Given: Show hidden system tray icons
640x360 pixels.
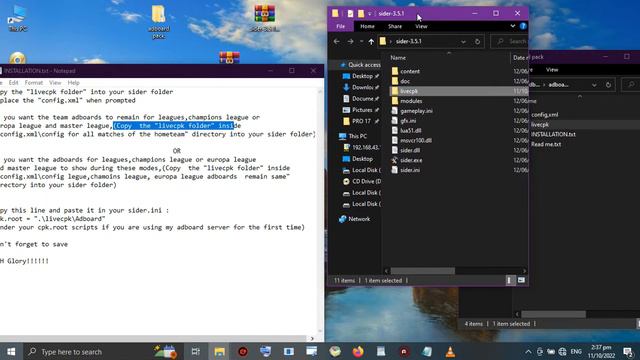Looking at the screenshot, I should pyautogui.click(x=528, y=351).
